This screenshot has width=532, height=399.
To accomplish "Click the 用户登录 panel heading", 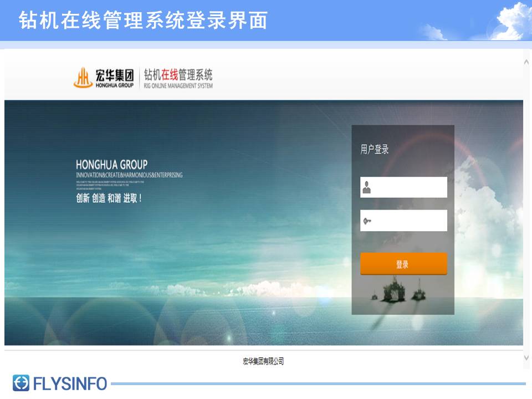I will [374, 149].
